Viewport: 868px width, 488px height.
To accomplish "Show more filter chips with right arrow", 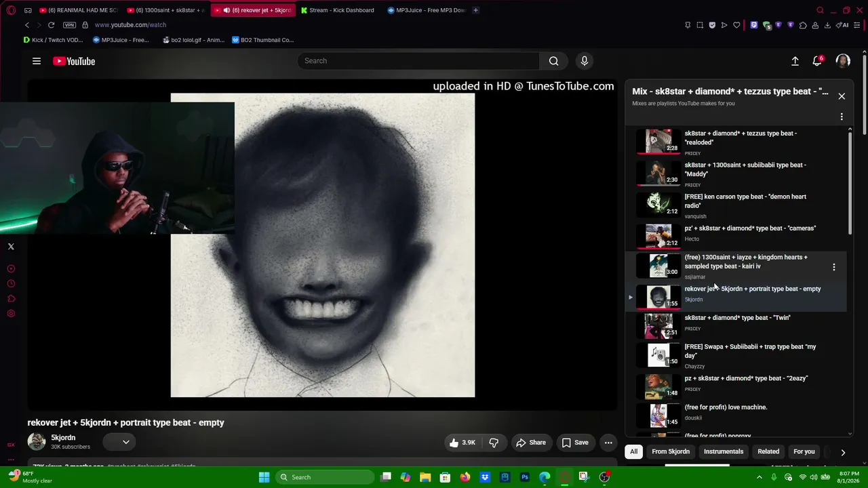I will 843,452.
